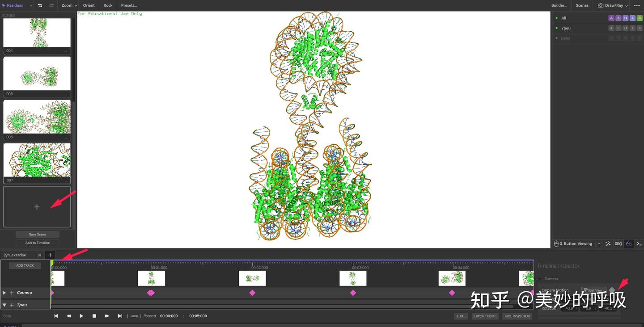The image size is (644, 327).
Task: Jump to the timeline start with rewind-to-start
Action: (x=56, y=316)
